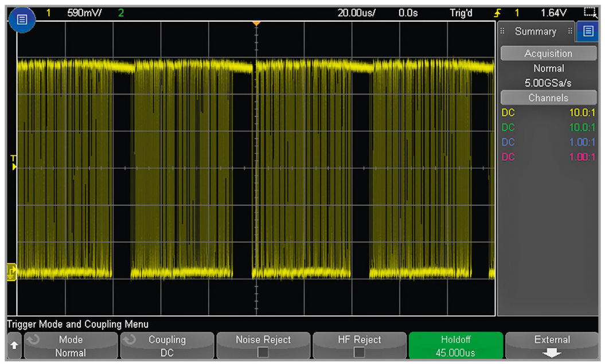This screenshot has height=364, width=605.
Task: Click the Channels section header
Action: coord(548,97)
